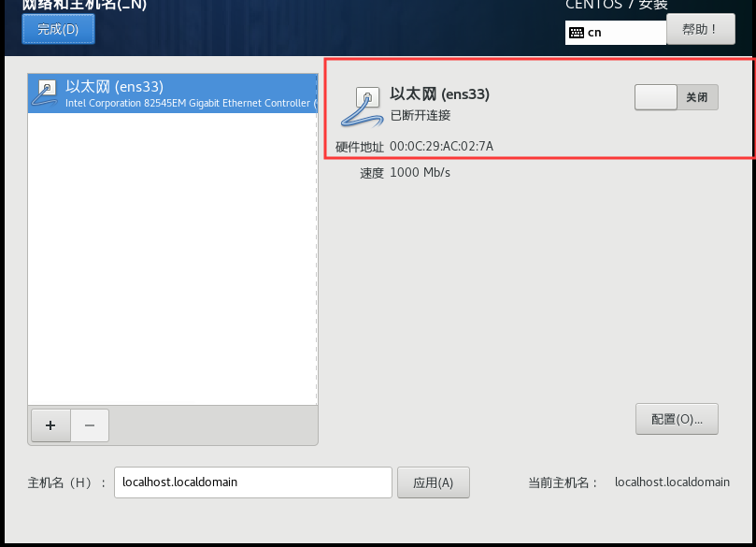Screen dimensions: 756x547
Task: Apply hostname with 应用(A) button
Action: [x=433, y=482]
